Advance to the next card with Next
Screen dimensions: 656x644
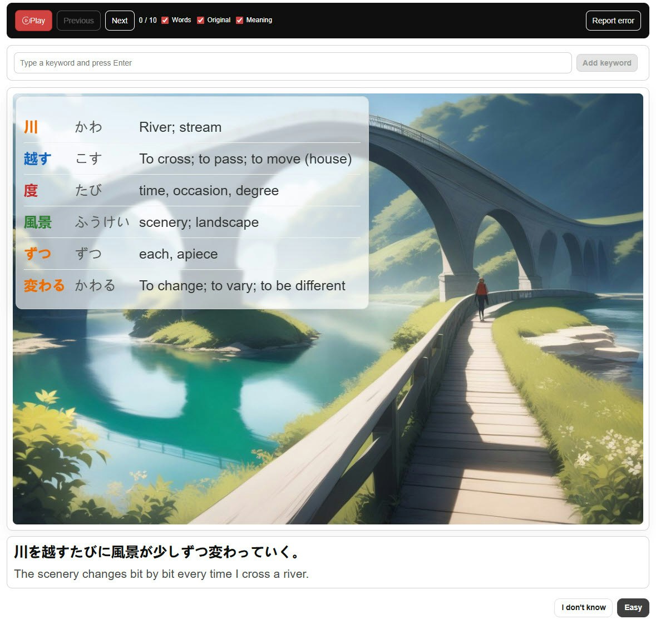tap(119, 20)
